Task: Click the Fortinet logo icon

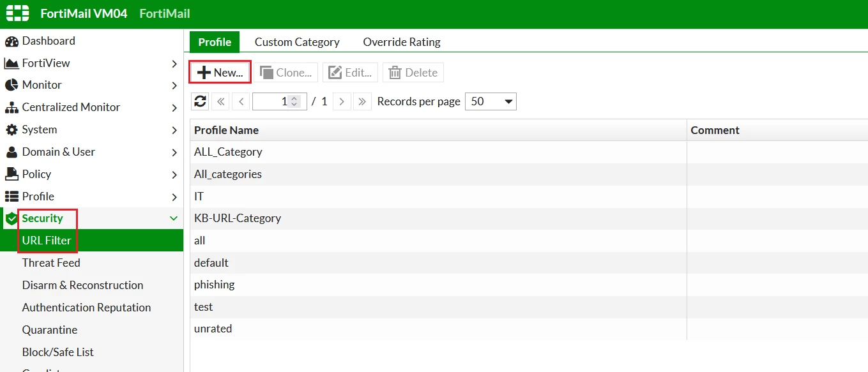Action: [18, 13]
